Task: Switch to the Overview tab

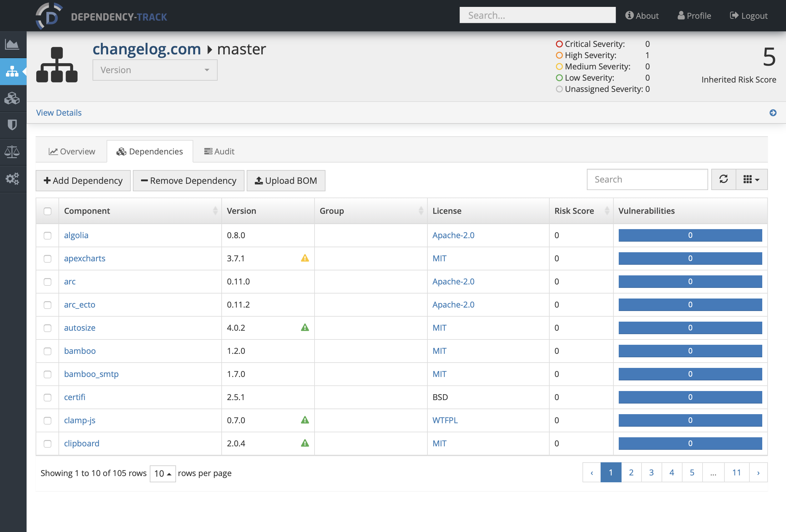Action: (x=72, y=151)
